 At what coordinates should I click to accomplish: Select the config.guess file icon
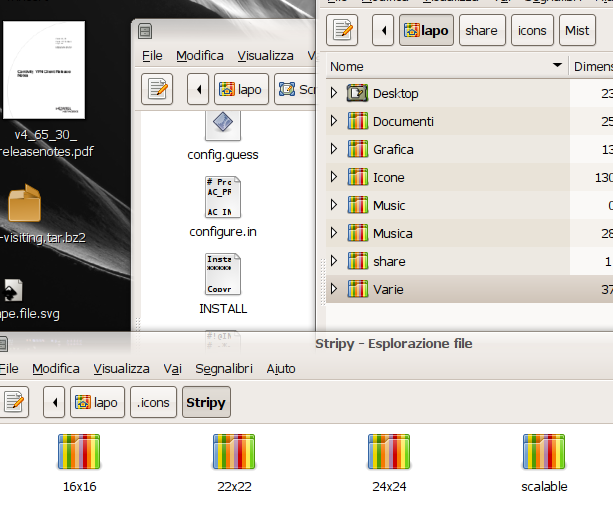pyautogui.click(x=223, y=126)
